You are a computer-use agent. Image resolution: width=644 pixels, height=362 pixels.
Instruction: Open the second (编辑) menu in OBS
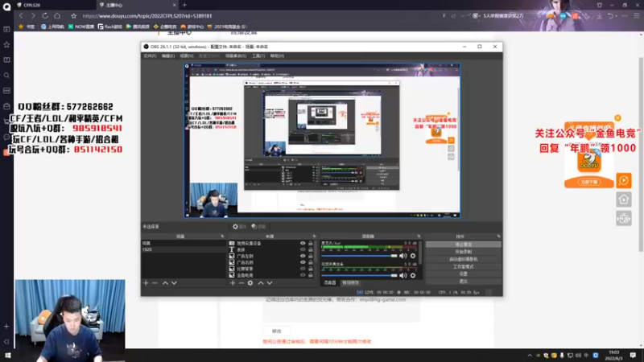coord(168,56)
